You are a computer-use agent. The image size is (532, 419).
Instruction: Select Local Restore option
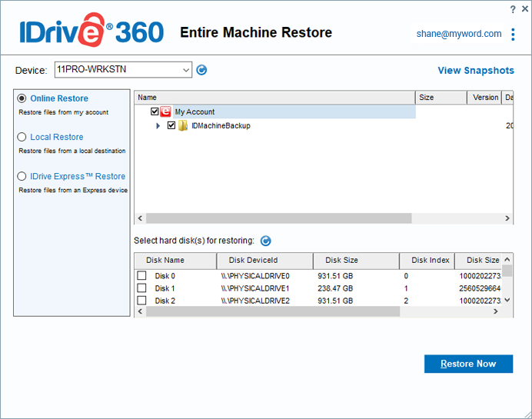(x=22, y=137)
